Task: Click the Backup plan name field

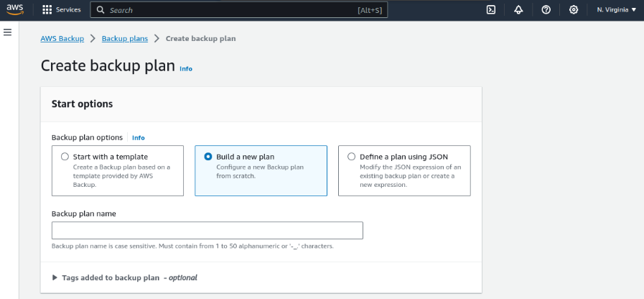Action: [207, 230]
